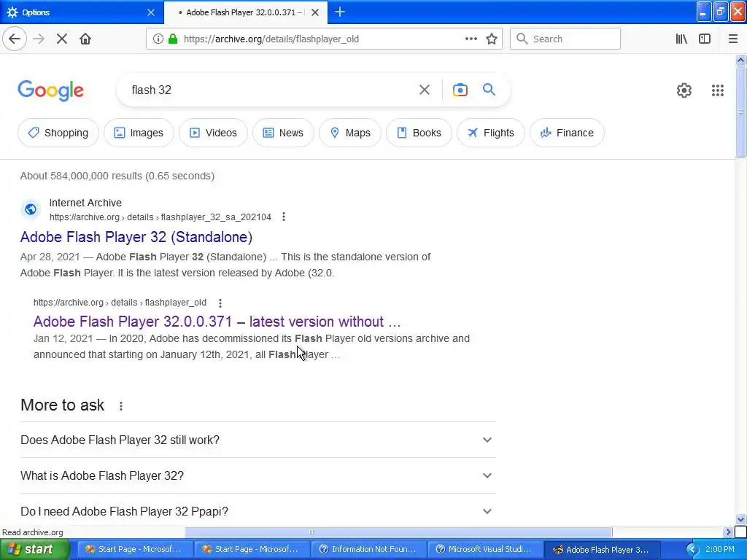Open the Library bookshelf icon

click(681, 39)
